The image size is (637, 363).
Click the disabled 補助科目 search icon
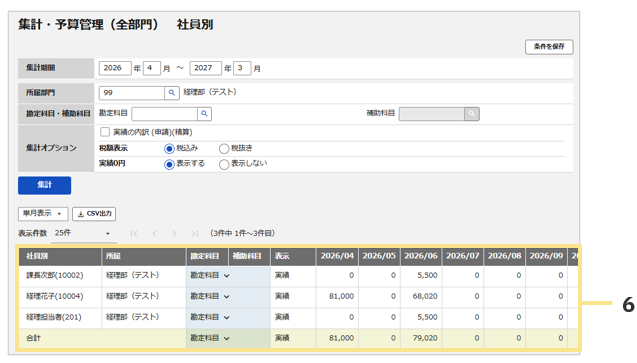(x=472, y=114)
